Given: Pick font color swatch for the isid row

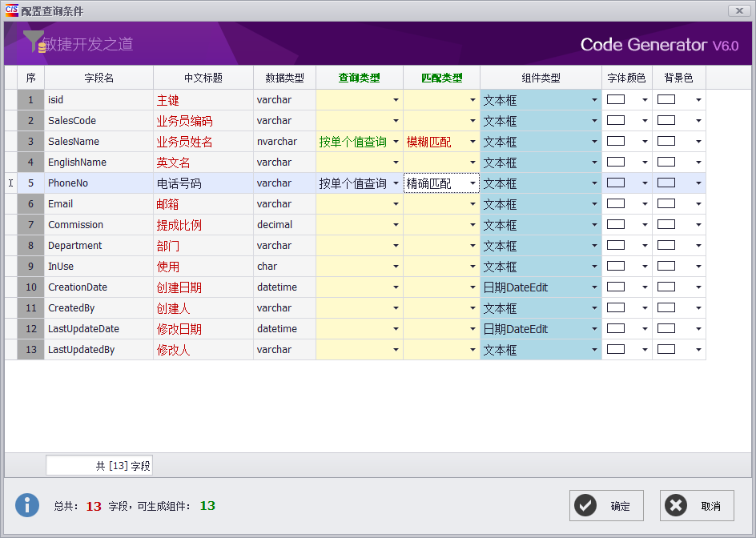Looking at the screenshot, I should [616, 99].
